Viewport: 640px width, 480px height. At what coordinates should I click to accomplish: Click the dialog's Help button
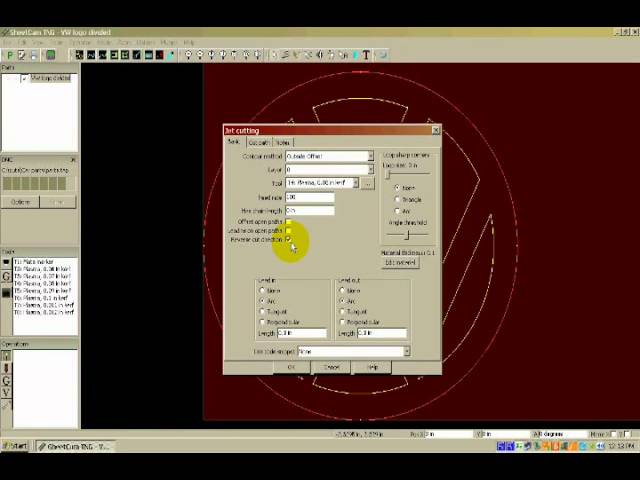point(372,367)
